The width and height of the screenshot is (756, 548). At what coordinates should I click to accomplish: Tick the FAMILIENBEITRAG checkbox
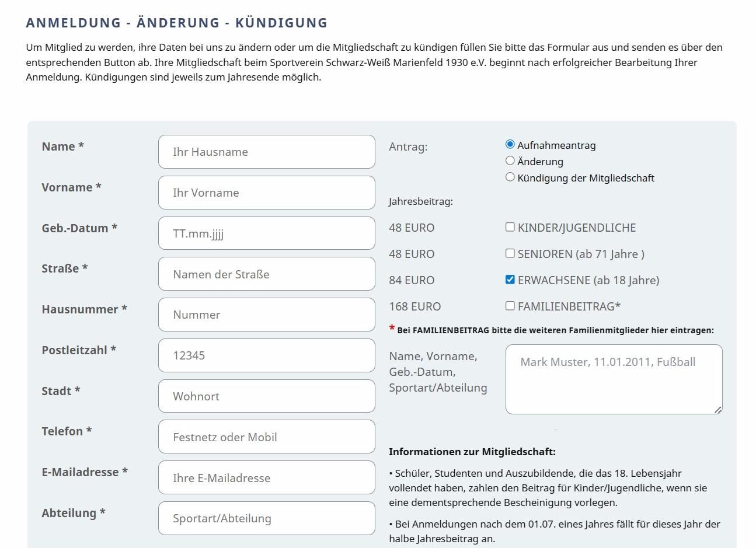click(510, 306)
